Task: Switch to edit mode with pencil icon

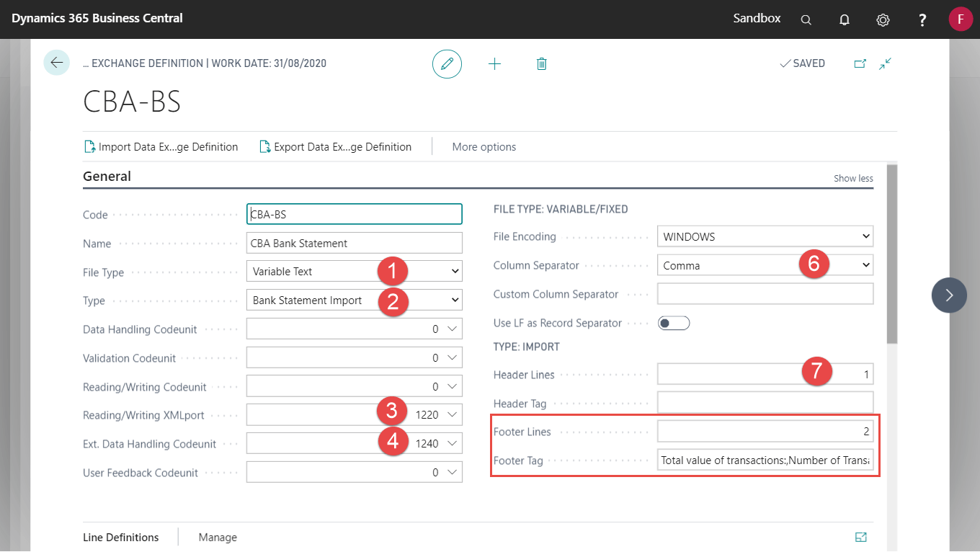Action: click(447, 63)
